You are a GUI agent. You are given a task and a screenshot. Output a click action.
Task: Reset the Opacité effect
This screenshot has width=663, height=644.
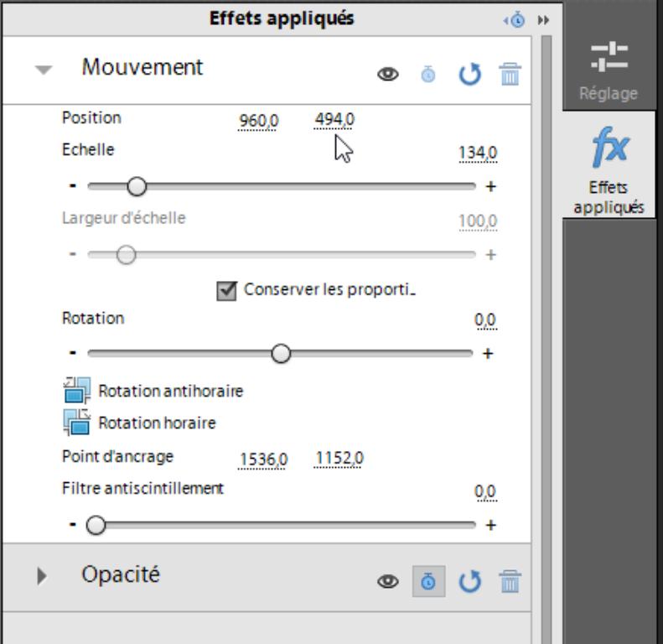click(x=470, y=581)
